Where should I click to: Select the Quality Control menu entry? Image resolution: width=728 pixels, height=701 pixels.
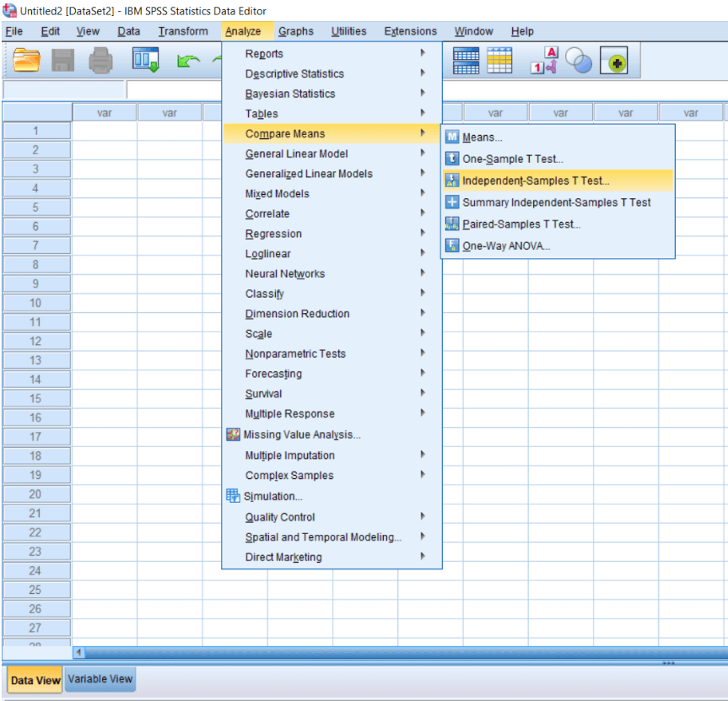pos(332,517)
